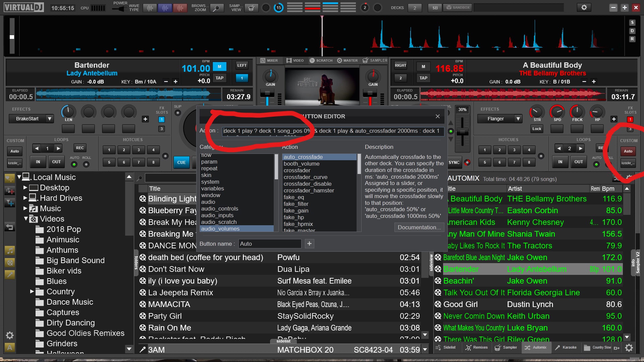Collapse the Local Music tree node
Screen dimensions: 644x362
pos(19,177)
